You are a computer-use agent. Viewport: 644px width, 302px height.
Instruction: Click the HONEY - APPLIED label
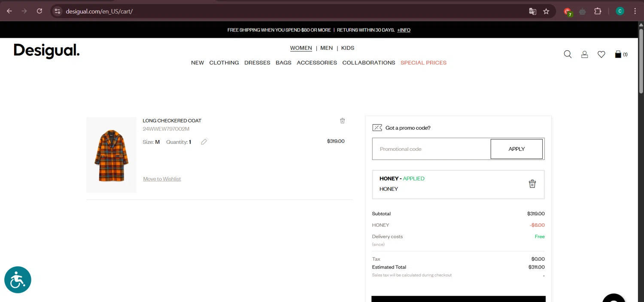402,179
